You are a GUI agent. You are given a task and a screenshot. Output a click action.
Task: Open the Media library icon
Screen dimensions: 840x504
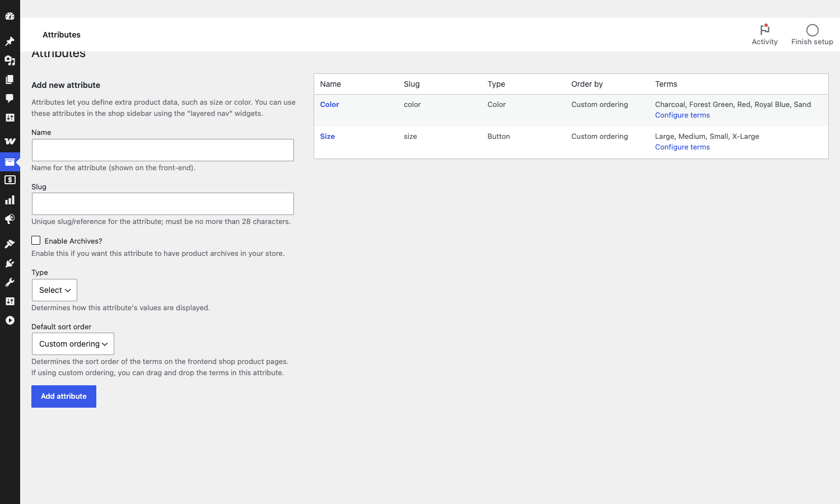click(x=10, y=60)
